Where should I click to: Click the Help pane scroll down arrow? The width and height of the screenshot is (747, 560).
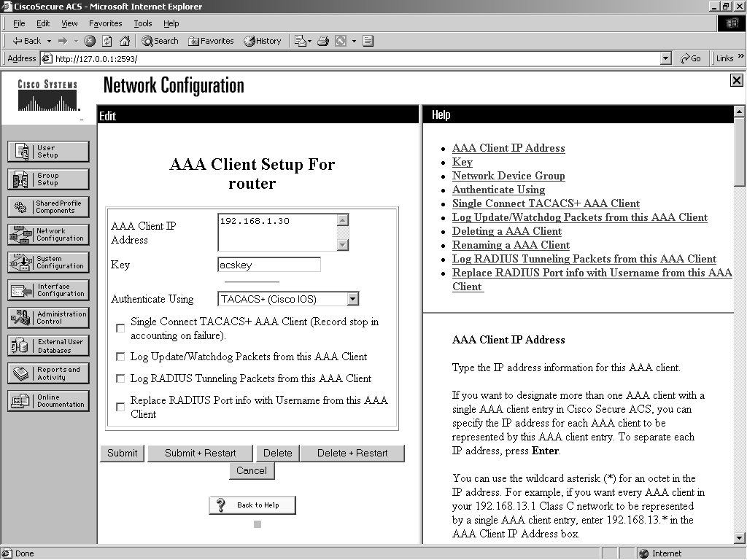740,538
